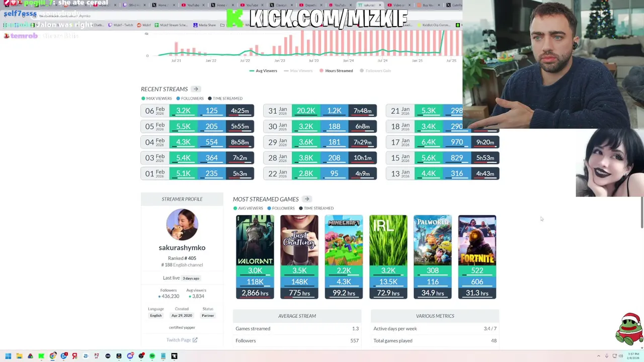Open the IRL category card
The width and height of the screenshot is (644, 362).
tap(388, 257)
